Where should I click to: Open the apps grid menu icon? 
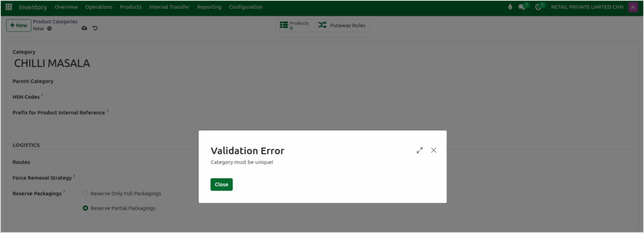9,7
